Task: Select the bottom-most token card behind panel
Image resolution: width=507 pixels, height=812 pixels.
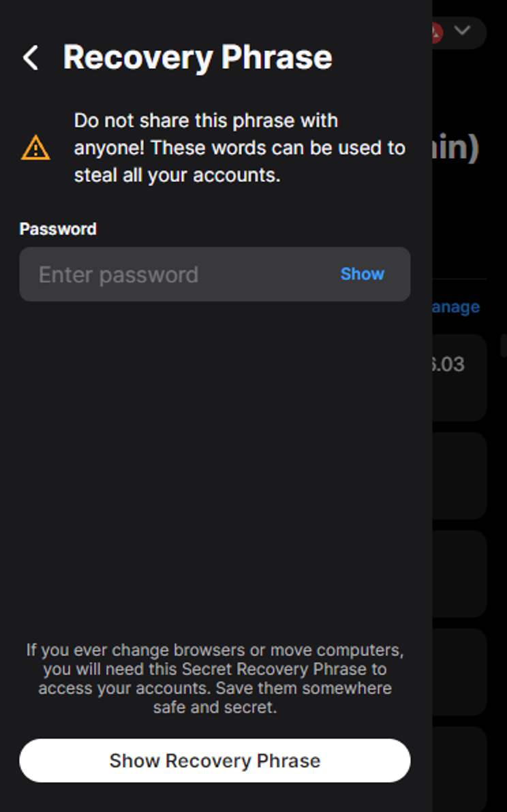Action: pos(459,769)
